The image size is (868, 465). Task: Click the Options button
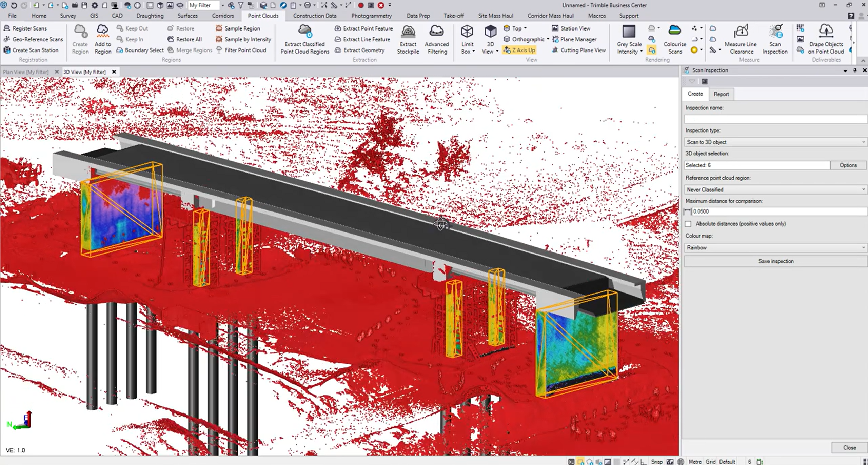click(848, 165)
